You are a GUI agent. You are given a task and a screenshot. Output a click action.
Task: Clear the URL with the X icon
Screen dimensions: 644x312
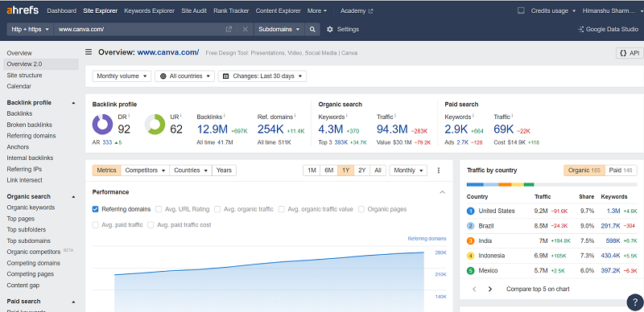[246, 29]
